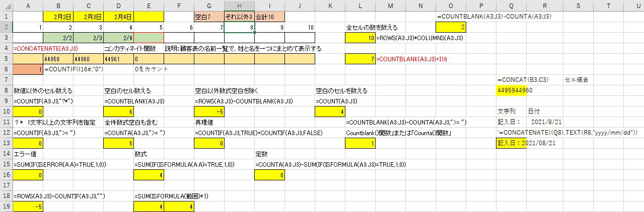Click the エラー値 label cell
The width and height of the screenshot is (644, 212).
pos(28,154)
